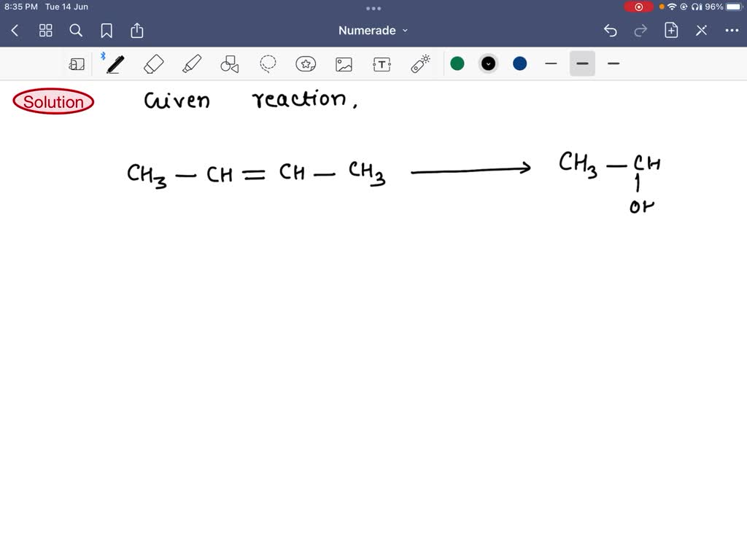Select the Eraser tool
This screenshot has height=560, width=747.
[153, 63]
